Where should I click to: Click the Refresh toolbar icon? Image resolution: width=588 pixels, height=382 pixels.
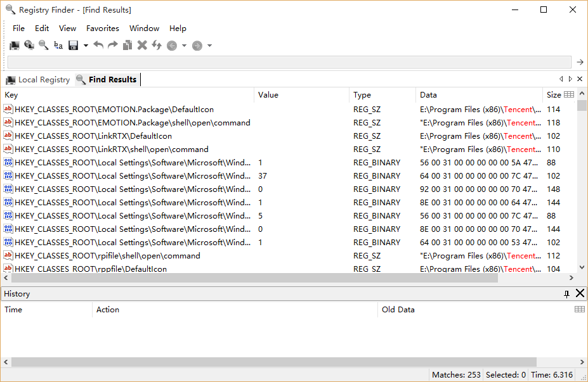click(x=157, y=46)
